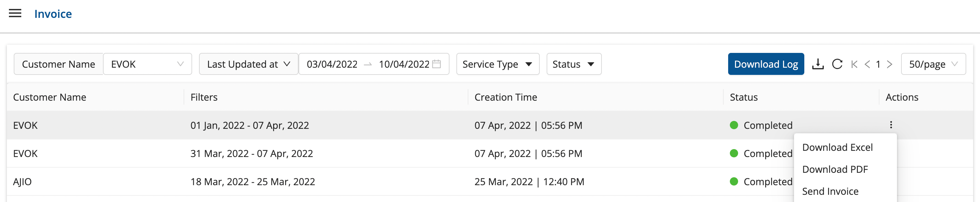Go to the previous page
This screenshot has height=202, width=980.
(x=867, y=64)
